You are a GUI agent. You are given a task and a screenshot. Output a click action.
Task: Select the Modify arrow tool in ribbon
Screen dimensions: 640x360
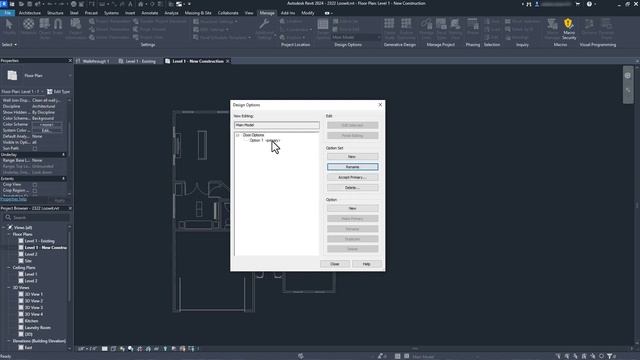(9, 25)
